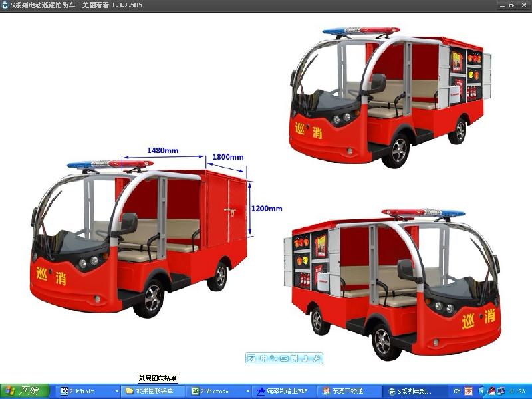Maximize the image viewer window

tap(511, 5)
